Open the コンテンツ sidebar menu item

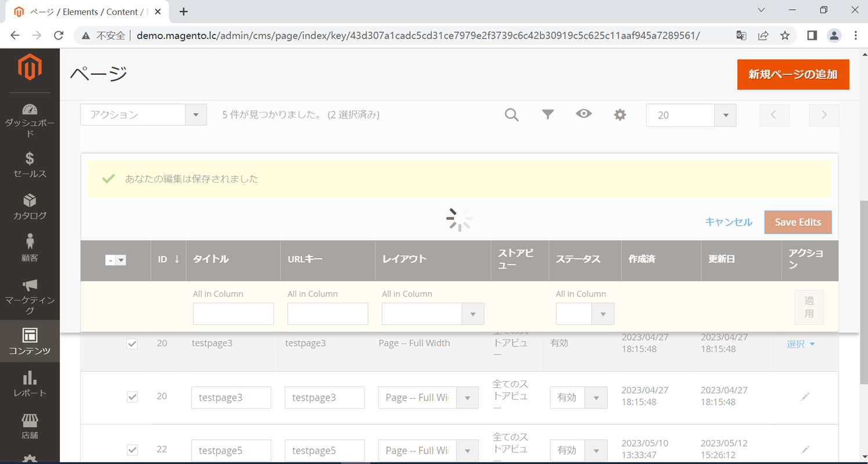[30, 341]
